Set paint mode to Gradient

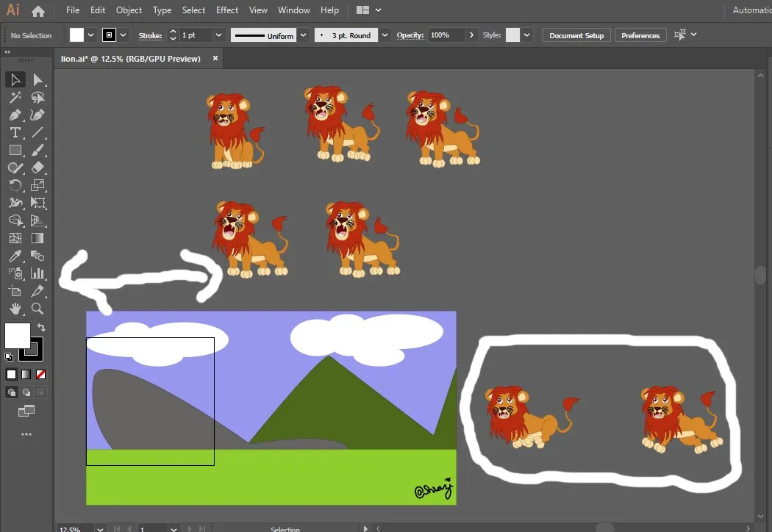pyautogui.click(x=26, y=375)
